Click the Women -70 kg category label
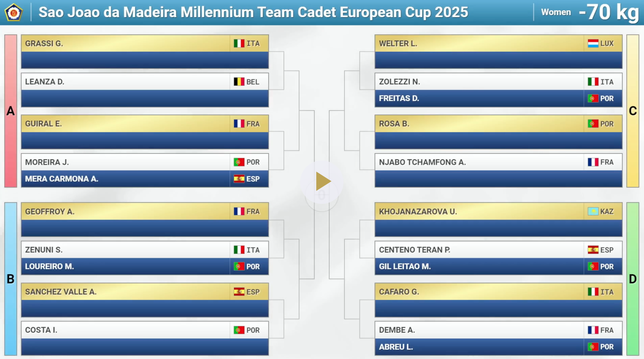 (590, 12)
